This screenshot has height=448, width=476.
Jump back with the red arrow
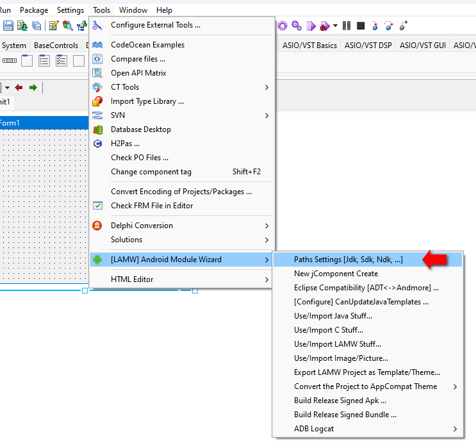point(19,88)
